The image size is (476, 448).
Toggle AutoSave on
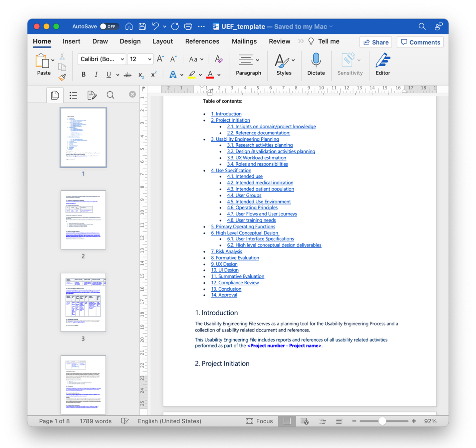pyautogui.click(x=110, y=26)
